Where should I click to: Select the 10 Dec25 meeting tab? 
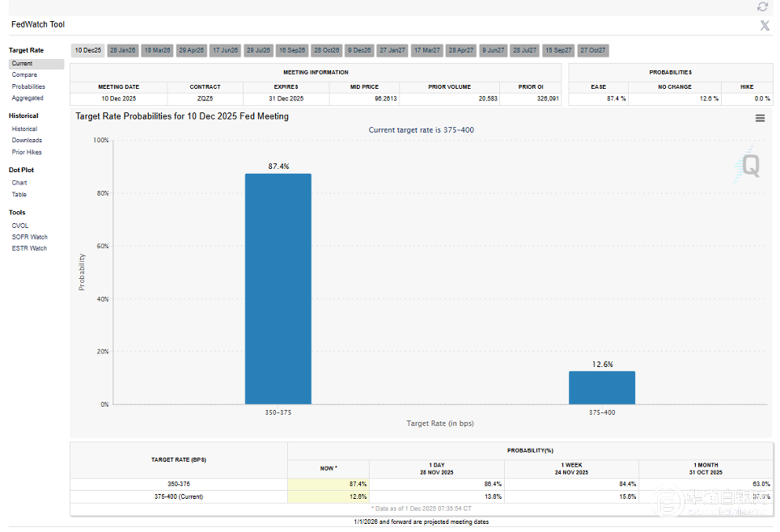(88, 50)
